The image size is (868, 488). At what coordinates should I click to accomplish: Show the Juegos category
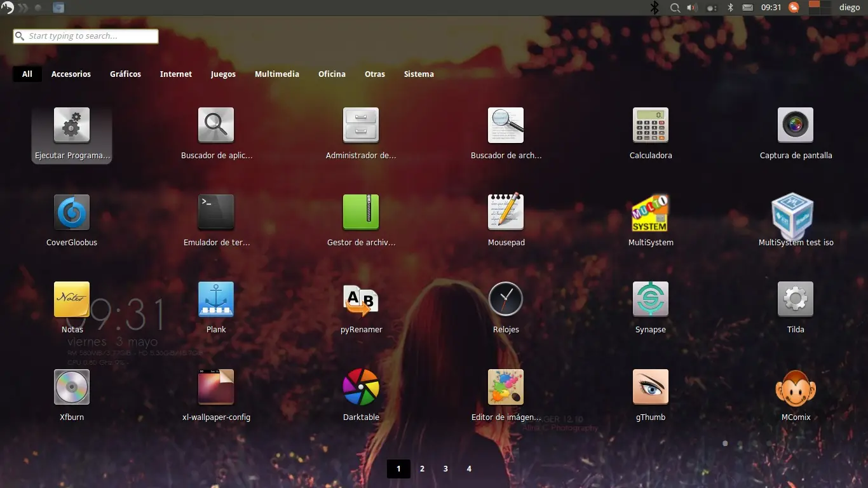point(223,74)
